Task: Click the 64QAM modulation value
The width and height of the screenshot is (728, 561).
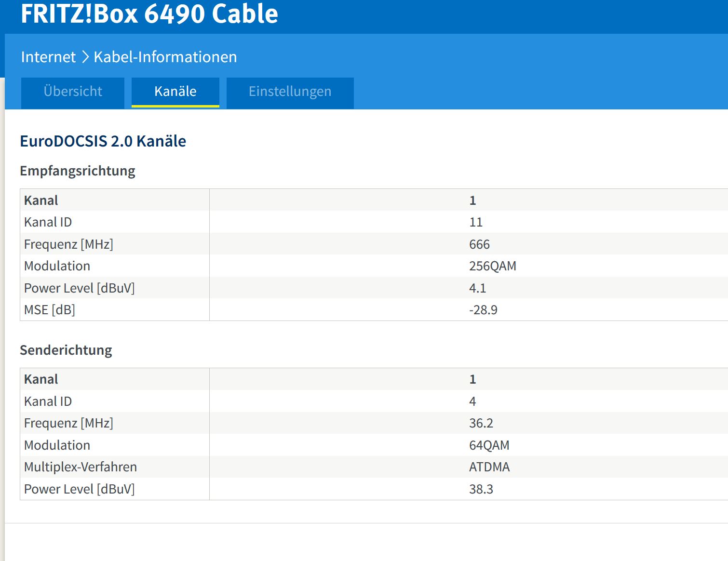Action: (489, 445)
